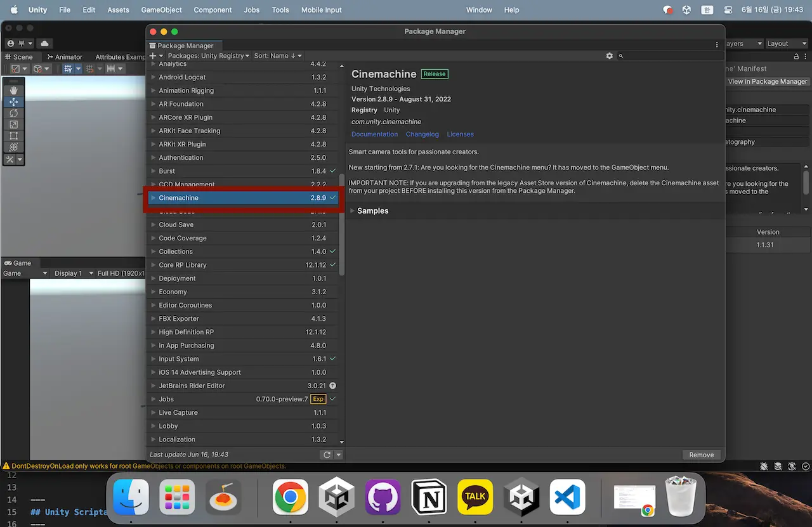
Task: Click the package list vertical scrollbar
Action: point(342,224)
